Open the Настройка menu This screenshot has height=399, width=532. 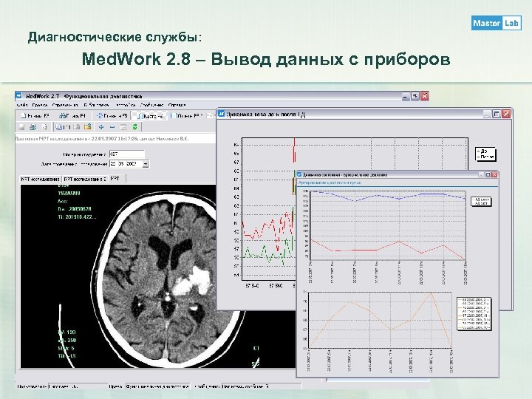[x=125, y=105]
